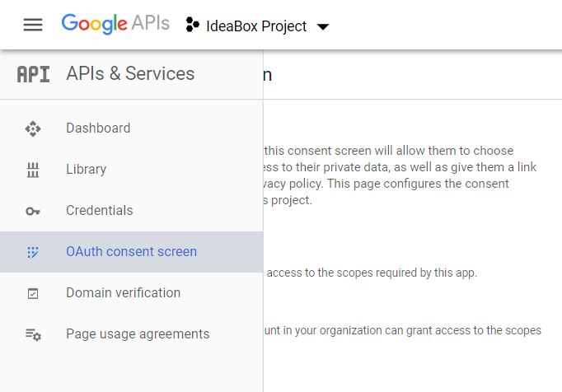Screen dimensions: 562x392
Task: Click the Credentials key icon
Action: click(33, 211)
